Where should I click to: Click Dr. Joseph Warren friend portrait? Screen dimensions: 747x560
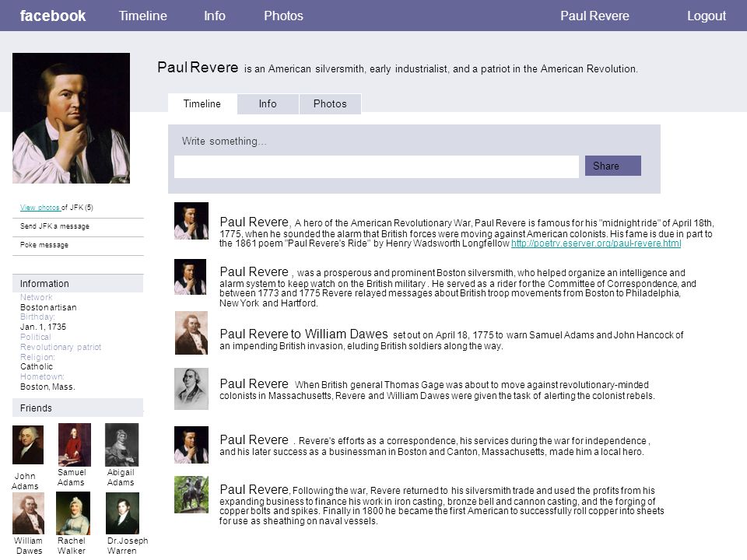[122, 513]
